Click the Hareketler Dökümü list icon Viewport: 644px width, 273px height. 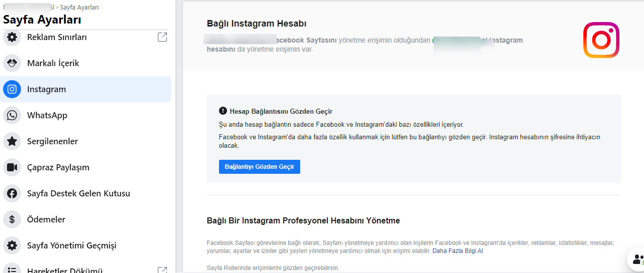[x=12, y=268]
